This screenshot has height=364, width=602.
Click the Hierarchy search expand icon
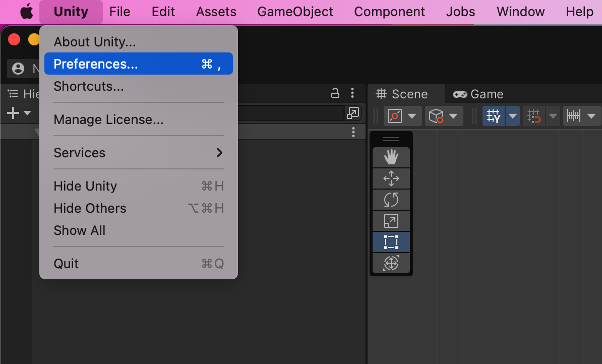pos(353,113)
